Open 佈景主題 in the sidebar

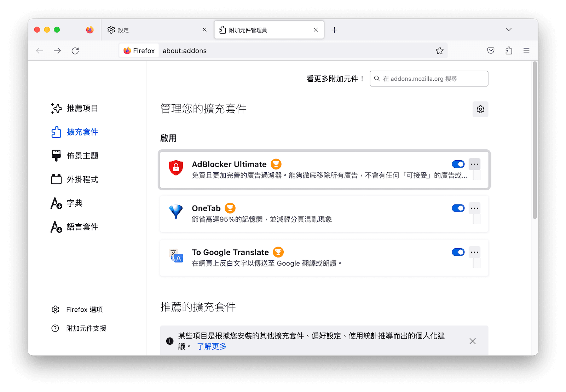[x=74, y=156]
